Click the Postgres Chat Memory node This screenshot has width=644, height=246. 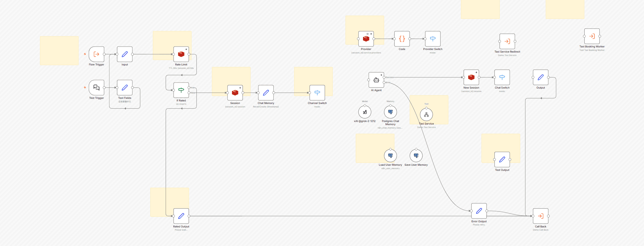[x=390, y=112]
